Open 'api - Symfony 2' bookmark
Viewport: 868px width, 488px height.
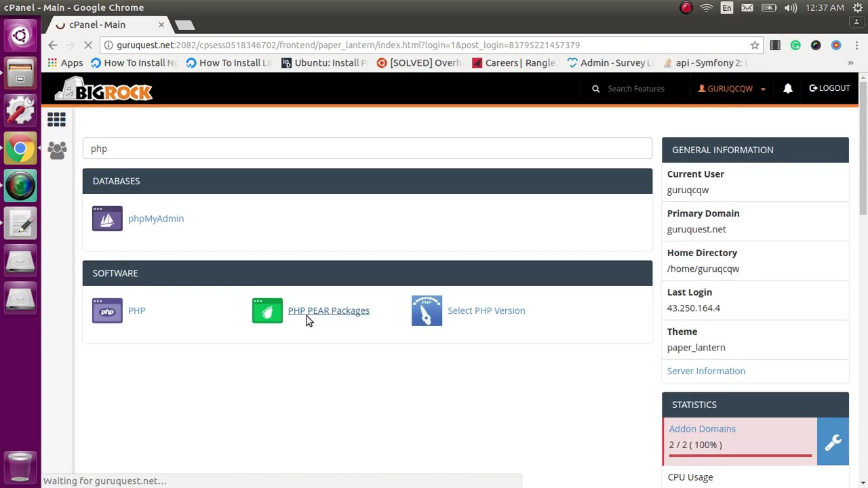(x=705, y=63)
